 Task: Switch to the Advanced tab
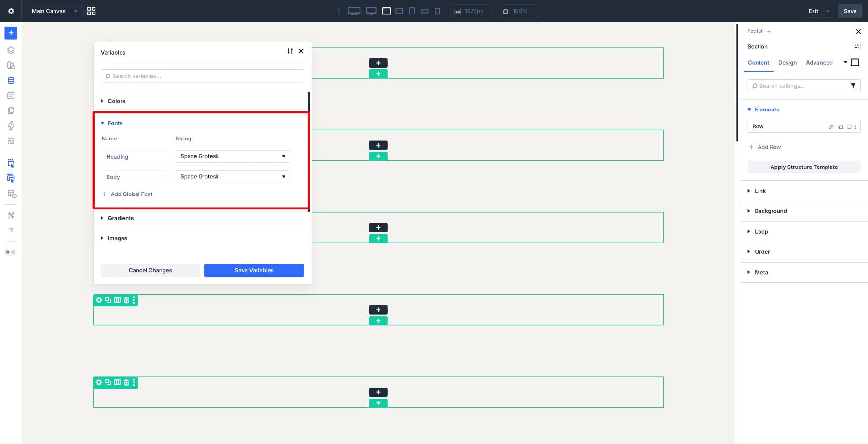point(819,63)
